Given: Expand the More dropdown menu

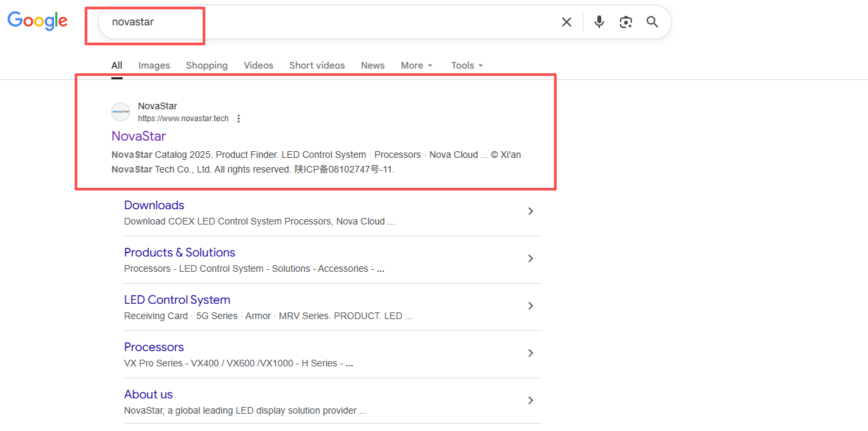Looking at the screenshot, I should tap(417, 65).
